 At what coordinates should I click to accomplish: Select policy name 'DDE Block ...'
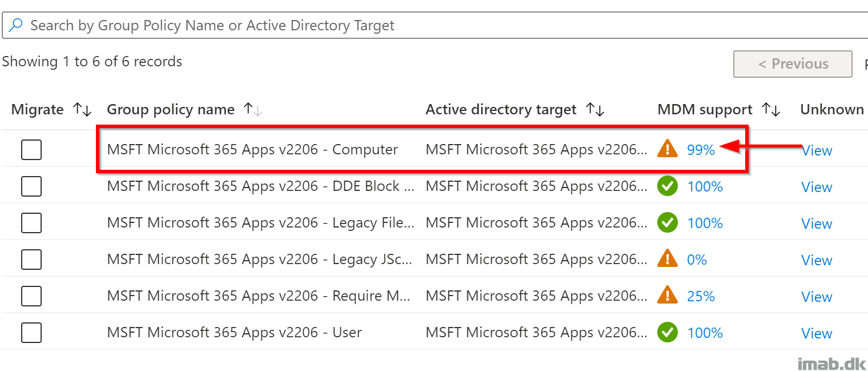point(261,186)
